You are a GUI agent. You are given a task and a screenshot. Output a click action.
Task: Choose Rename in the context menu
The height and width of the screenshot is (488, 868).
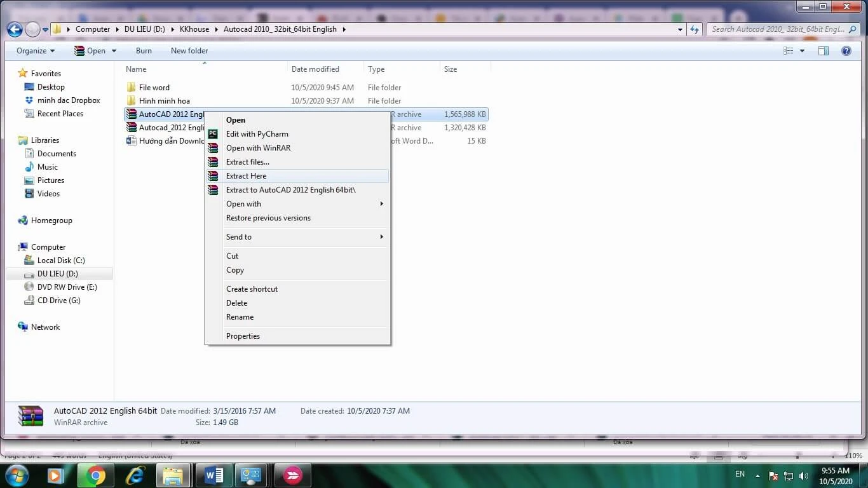297,317
